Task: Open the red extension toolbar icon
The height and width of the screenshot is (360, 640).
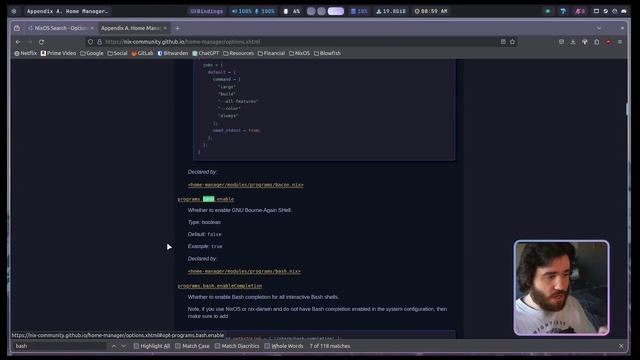Action: (x=608, y=42)
